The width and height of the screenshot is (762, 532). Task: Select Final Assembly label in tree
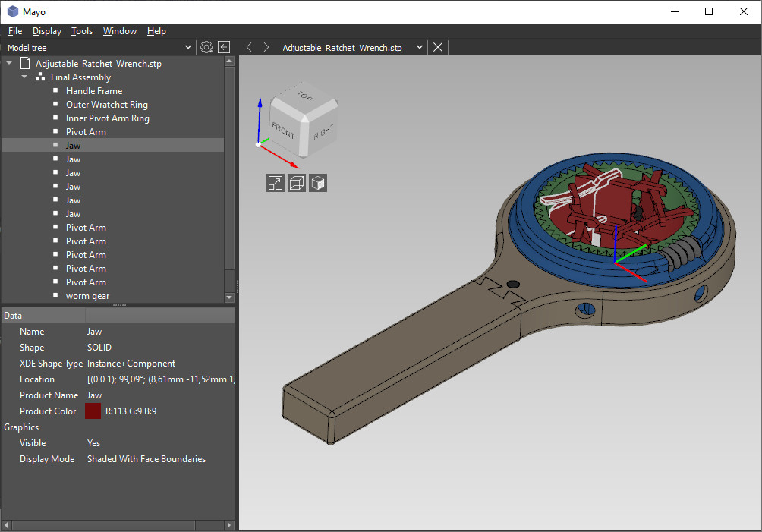80,77
